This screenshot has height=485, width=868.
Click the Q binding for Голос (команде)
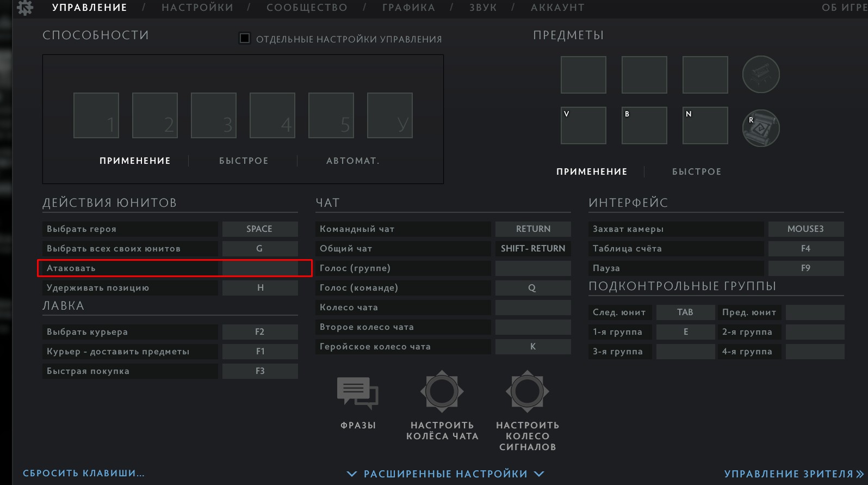pos(533,287)
